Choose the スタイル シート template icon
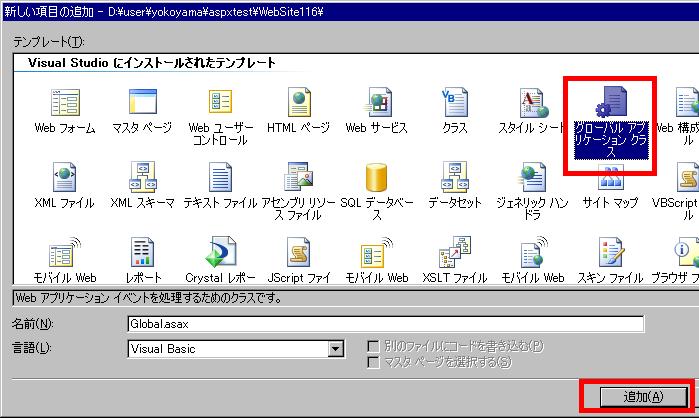This screenshot has height=418, width=699. click(x=533, y=102)
